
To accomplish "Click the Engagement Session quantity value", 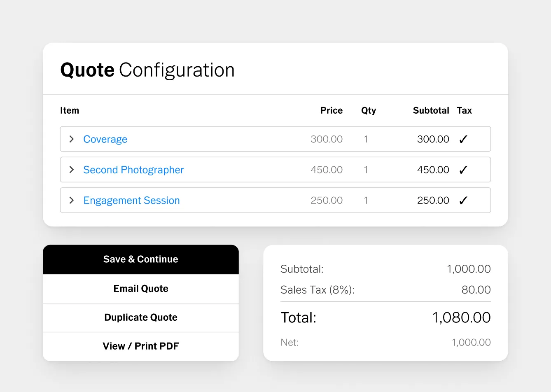I will 366,201.
